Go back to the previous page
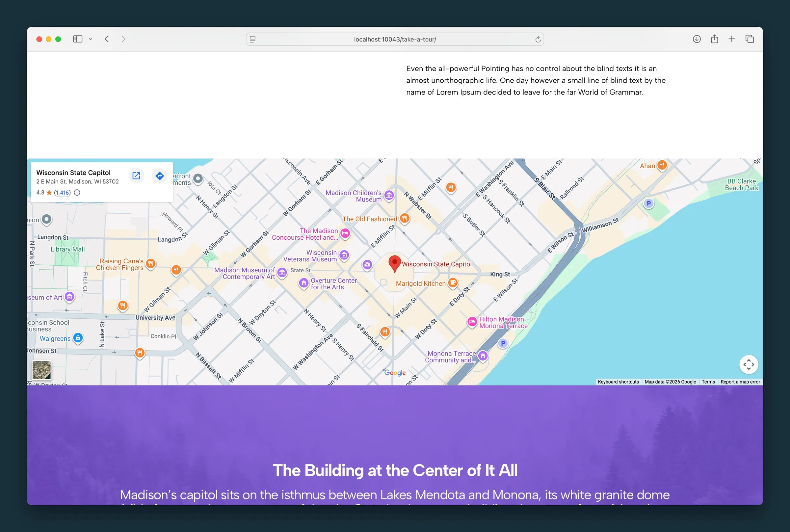This screenshot has height=532, width=790. coord(107,39)
